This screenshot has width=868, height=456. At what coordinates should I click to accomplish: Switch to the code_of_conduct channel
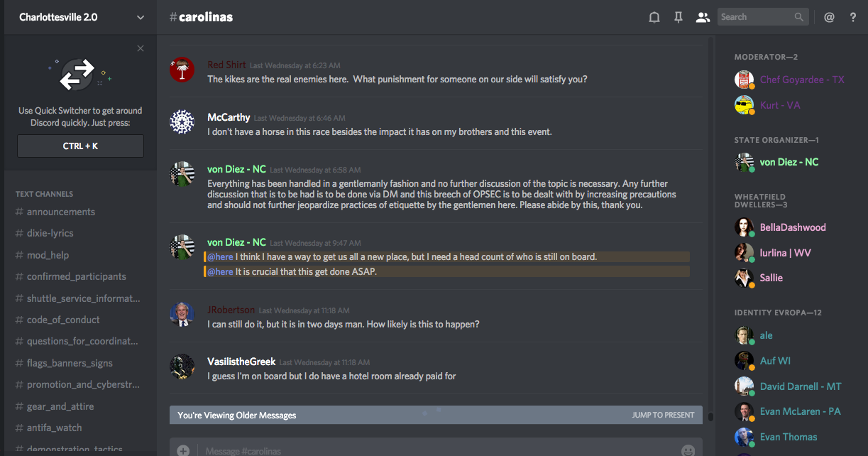click(x=63, y=320)
